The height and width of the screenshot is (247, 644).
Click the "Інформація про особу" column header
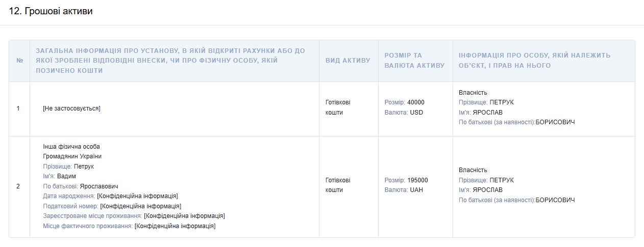click(x=534, y=60)
